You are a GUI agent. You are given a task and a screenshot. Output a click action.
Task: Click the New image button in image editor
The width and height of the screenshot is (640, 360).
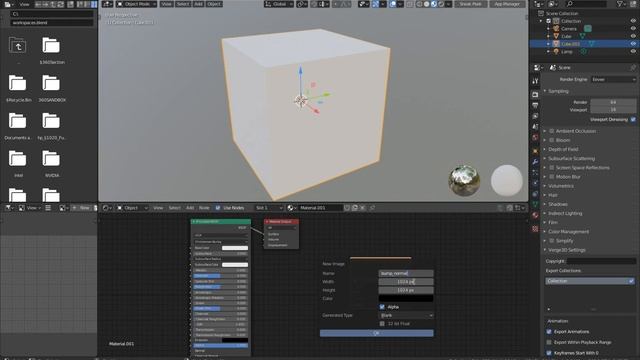(81, 208)
